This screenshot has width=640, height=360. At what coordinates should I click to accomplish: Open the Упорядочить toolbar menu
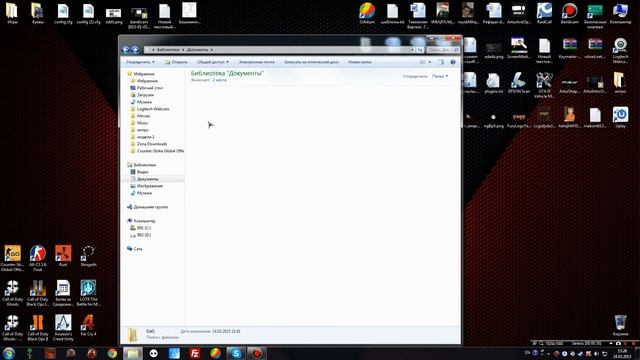[x=140, y=62]
